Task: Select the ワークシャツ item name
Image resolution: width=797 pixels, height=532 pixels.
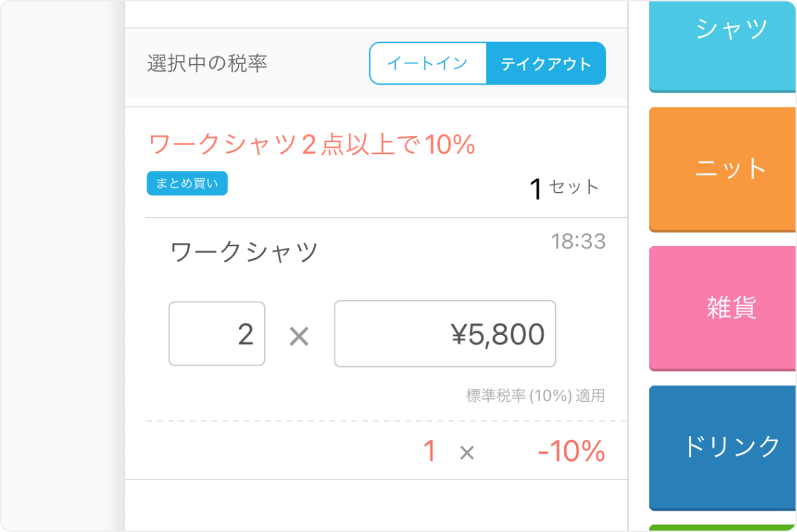Action: point(244,252)
